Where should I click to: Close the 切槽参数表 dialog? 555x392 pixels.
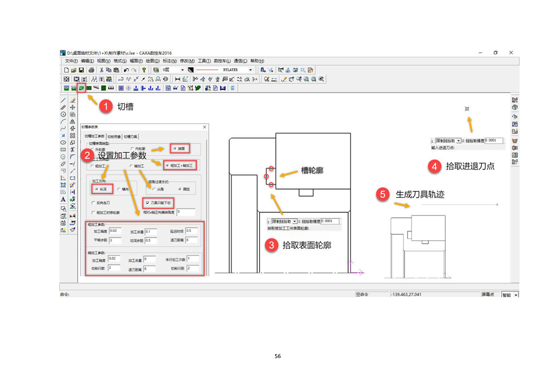205,127
